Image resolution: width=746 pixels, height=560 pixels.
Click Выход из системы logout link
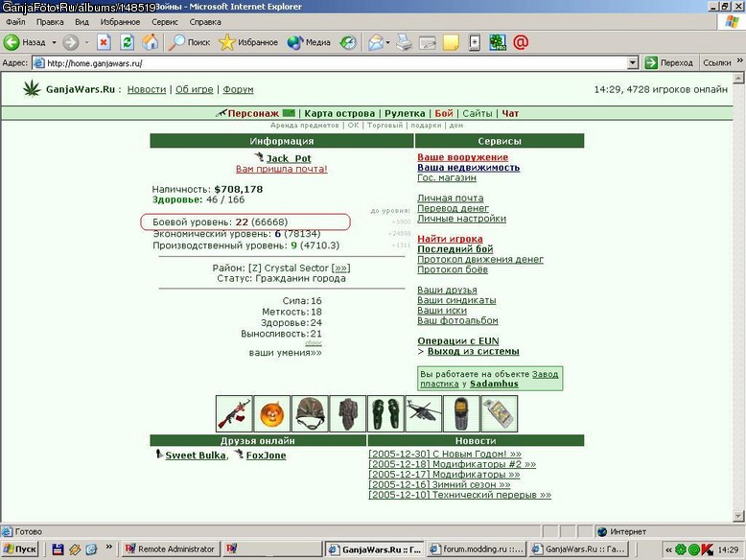click(x=473, y=351)
